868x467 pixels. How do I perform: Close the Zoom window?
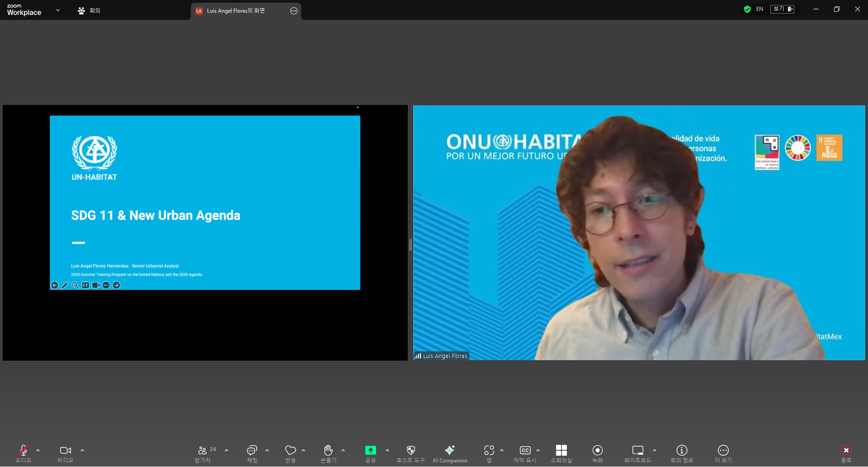coord(858,9)
